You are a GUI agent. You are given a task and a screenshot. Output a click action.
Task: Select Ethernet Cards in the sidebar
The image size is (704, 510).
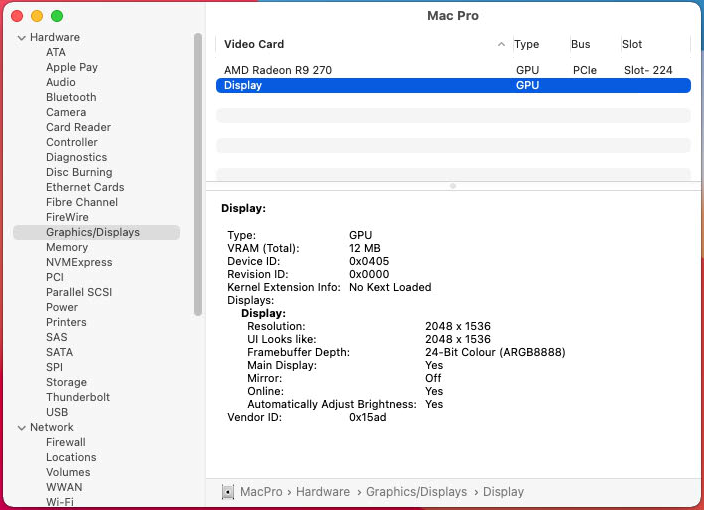click(x=85, y=187)
